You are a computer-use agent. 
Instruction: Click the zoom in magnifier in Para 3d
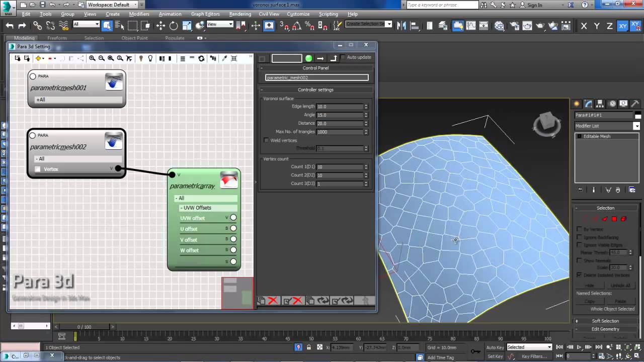click(x=92, y=58)
